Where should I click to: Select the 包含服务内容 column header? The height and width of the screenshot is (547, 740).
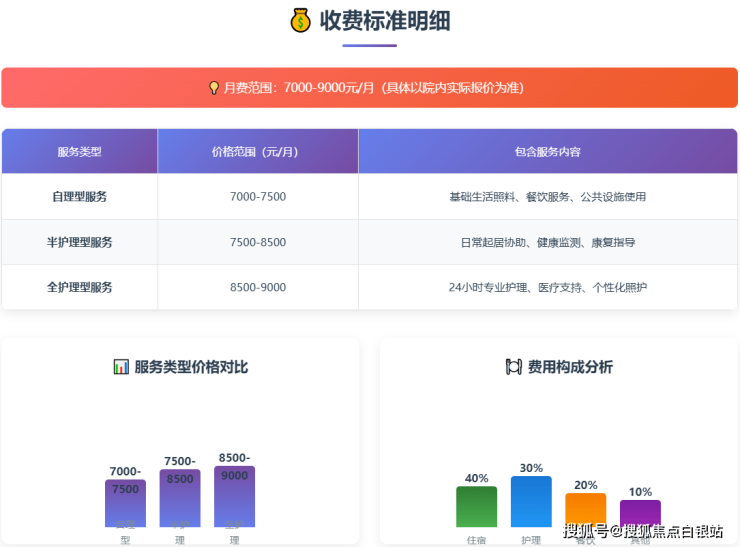[x=547, y=152]
